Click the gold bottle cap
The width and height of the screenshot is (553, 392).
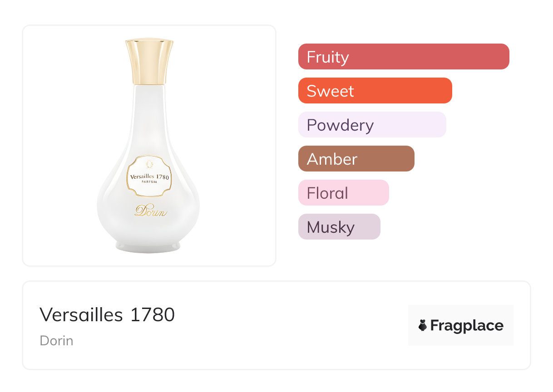click(x=149, y=62)
